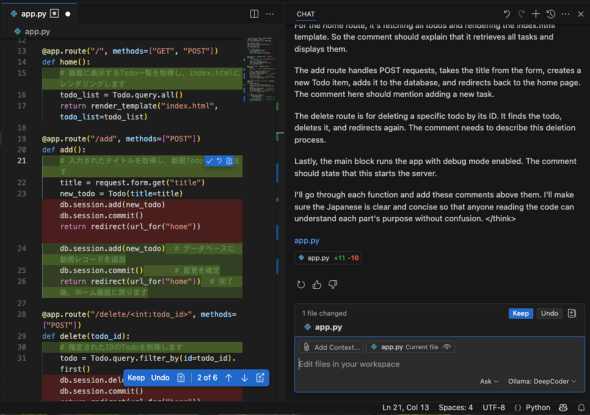Keep all changes in chat panel

(x=521, y=313)
